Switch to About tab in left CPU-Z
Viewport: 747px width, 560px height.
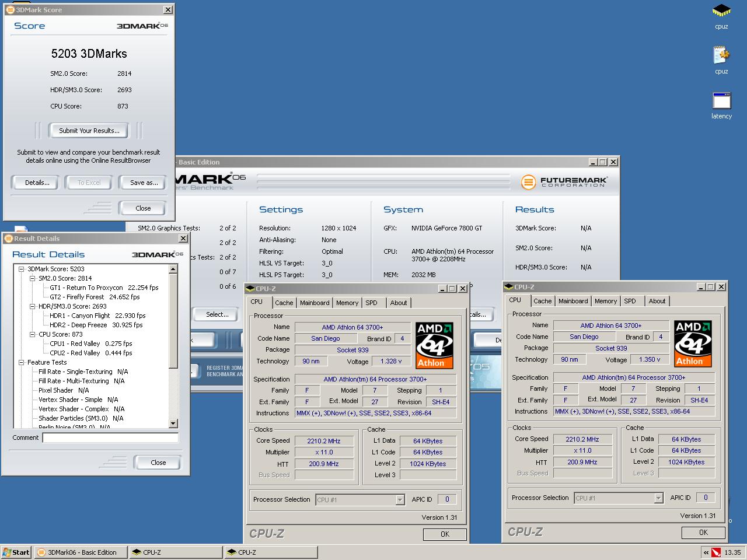[399, 303]
